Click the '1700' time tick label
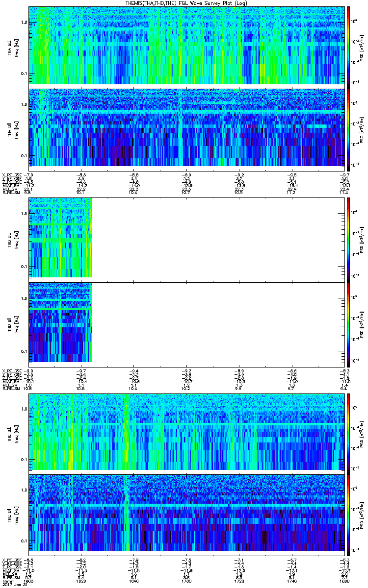Screen dimensions: 368x588 point(186,580)
